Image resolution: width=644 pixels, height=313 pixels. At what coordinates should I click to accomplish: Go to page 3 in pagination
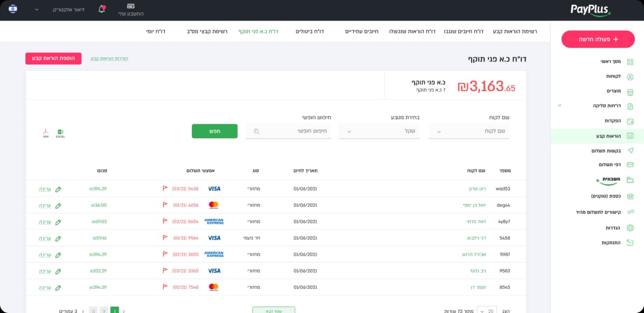pos(93,310)
